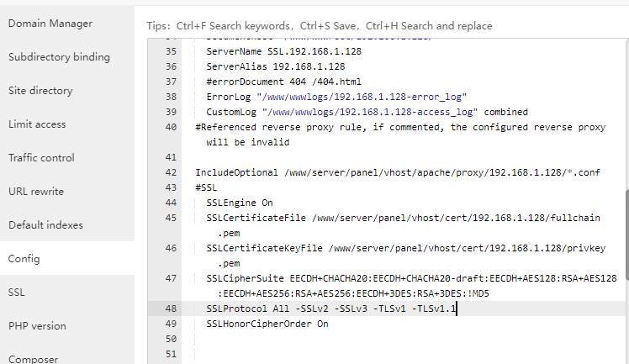This screenshot has height=364, width=629.
Task: Place cursor on ServerName line
Action: (283, 51)
